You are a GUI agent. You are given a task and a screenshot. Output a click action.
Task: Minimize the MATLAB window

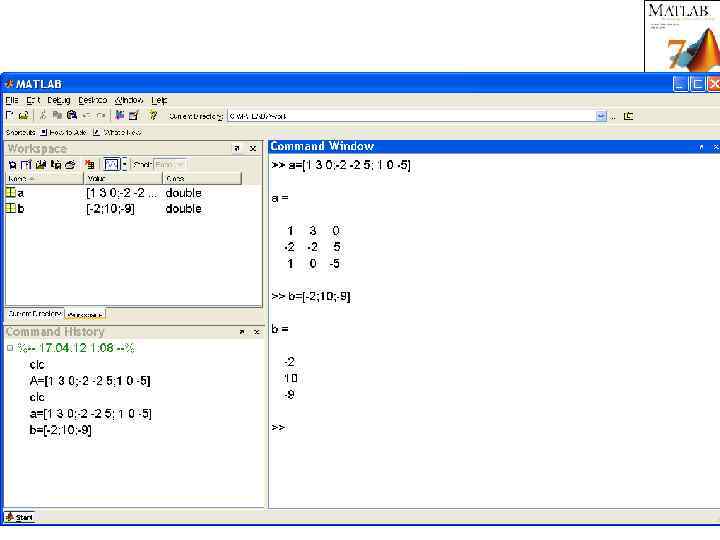point(680,84)
